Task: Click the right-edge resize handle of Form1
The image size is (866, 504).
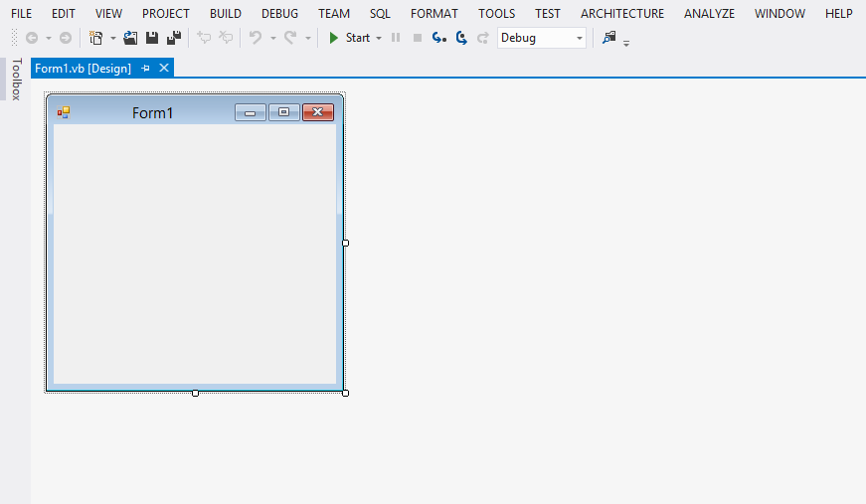Action: tap(346, 243)
